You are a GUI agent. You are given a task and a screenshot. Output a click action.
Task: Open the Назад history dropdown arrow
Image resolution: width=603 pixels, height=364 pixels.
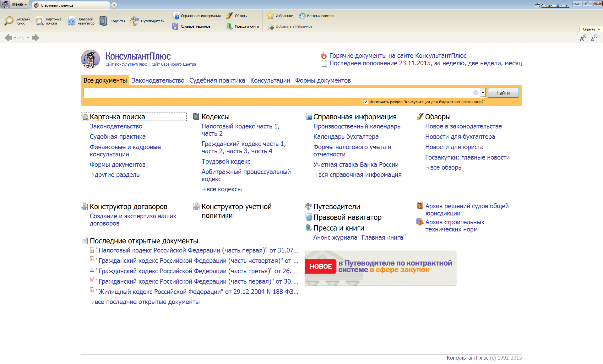tap(28, 38)
